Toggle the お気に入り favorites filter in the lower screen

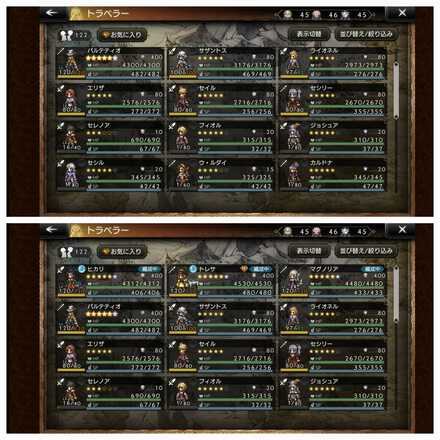pyautogui.click(x=122, y=251)
